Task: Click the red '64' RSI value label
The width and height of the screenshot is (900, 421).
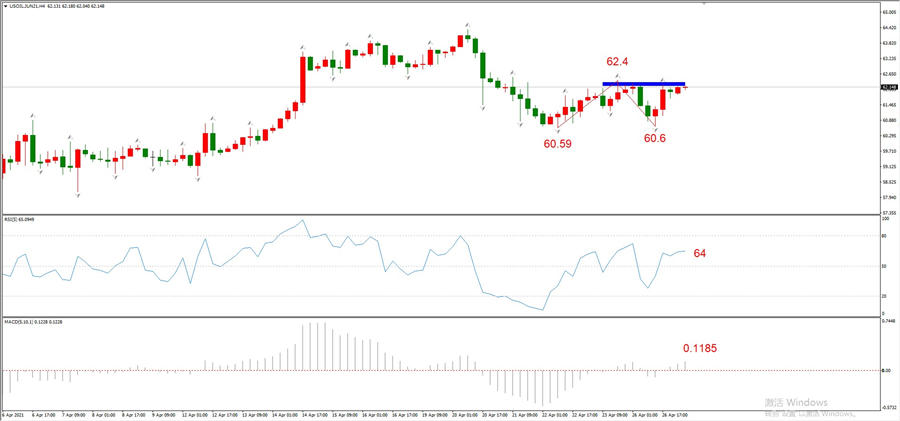Action: coord(699,253)
